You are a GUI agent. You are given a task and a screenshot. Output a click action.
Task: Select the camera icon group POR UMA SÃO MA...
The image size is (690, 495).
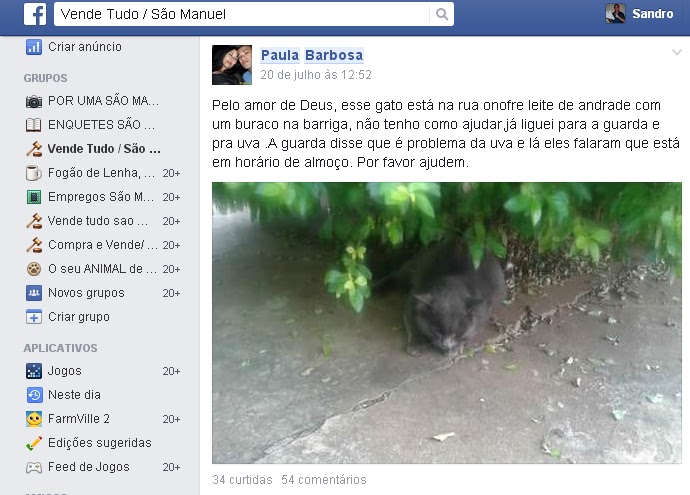click(34, 101)
